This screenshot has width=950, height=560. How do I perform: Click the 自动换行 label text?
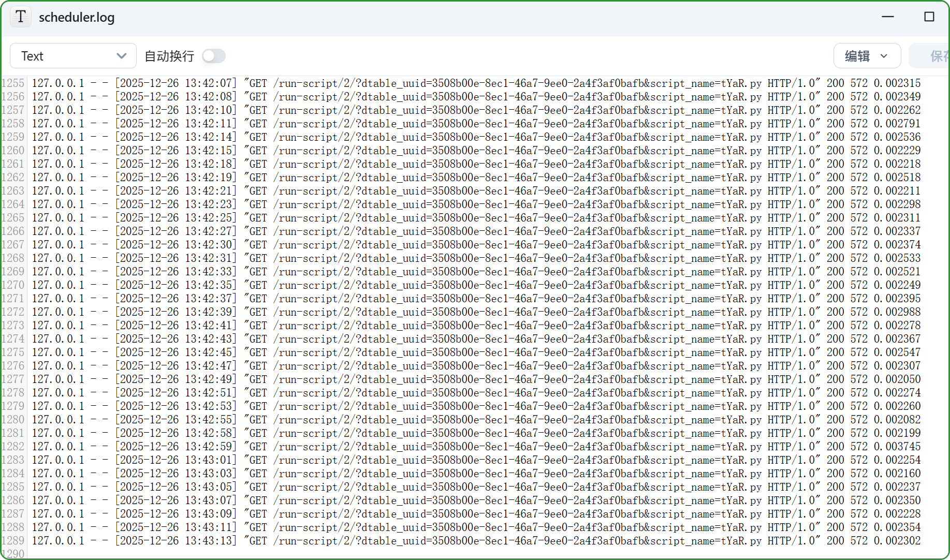point(169,56)
